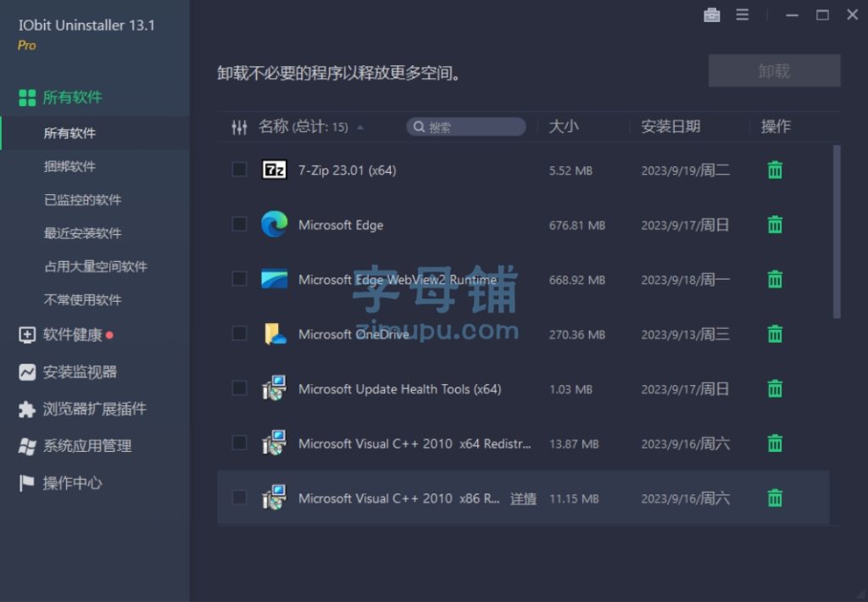Open the 浏览器扩展插件 section
Viewport: 868px width, 602px height.
pyautogui.click(x=95, y=410)
